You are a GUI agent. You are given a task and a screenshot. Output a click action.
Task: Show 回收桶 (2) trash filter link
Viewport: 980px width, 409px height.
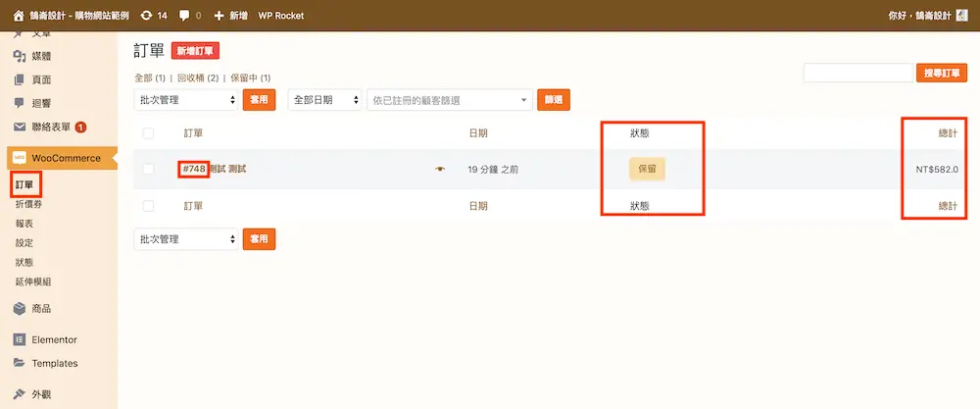(x=198, y=78)
